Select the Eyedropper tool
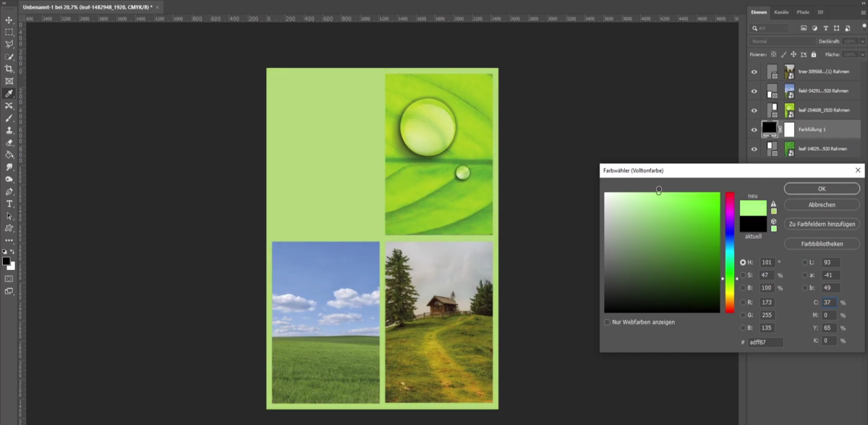Viewport: 868px width, 425px height. pos(9,93)
